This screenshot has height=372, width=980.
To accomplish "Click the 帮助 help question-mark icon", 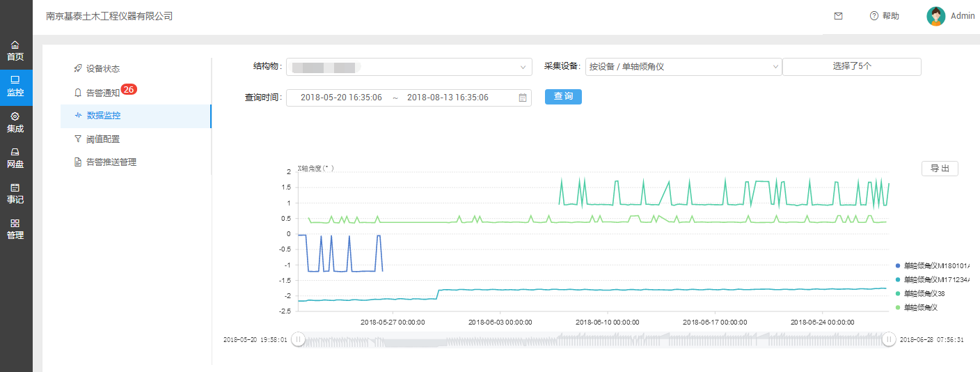I will [x=874, y=16].
